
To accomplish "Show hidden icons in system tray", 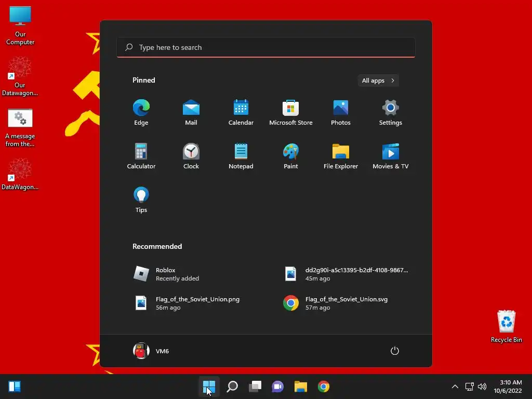I will (455, 387).
